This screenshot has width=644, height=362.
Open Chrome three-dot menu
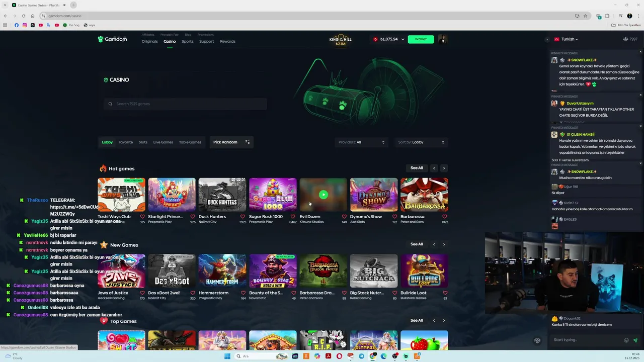coord(638,16)
